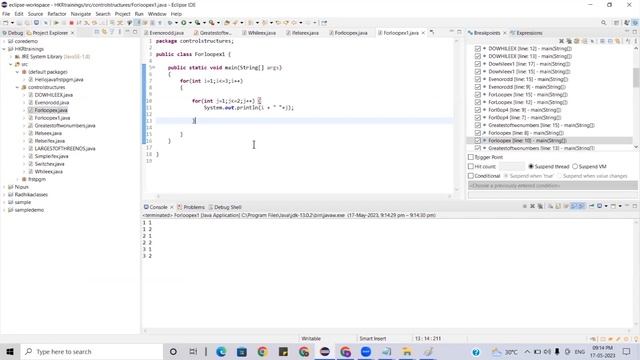Collapse the HKRtrainings project
This screenshot has width=640, height=360.
tap(4, 49)
